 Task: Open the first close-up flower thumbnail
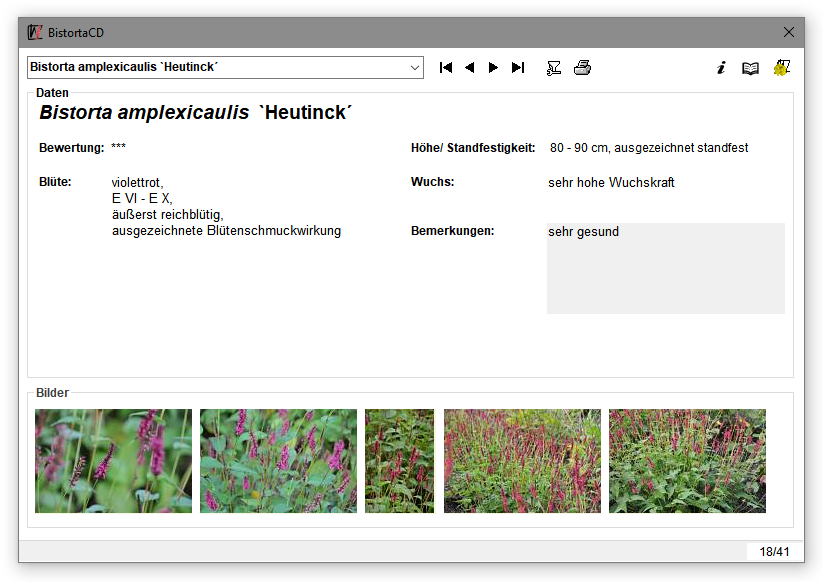113,461
